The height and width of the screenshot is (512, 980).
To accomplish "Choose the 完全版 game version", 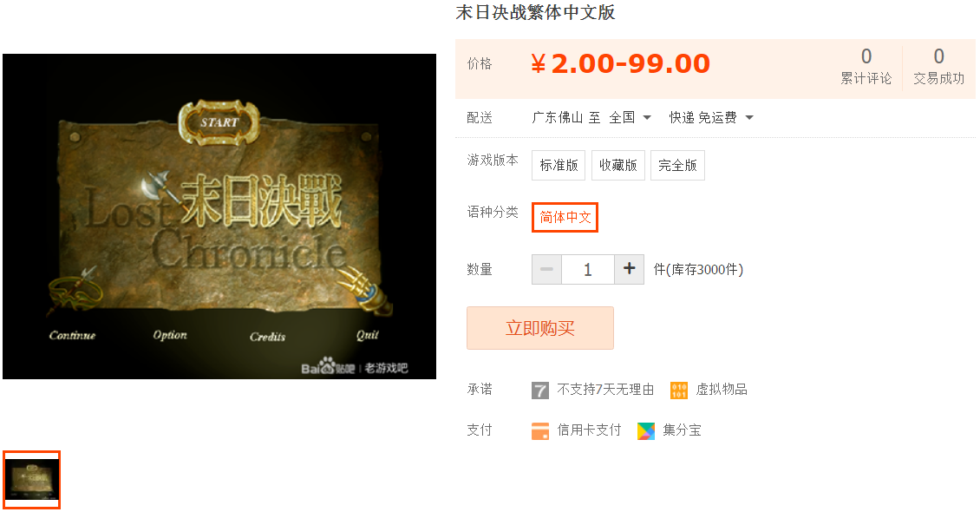I will click(677, 165).
